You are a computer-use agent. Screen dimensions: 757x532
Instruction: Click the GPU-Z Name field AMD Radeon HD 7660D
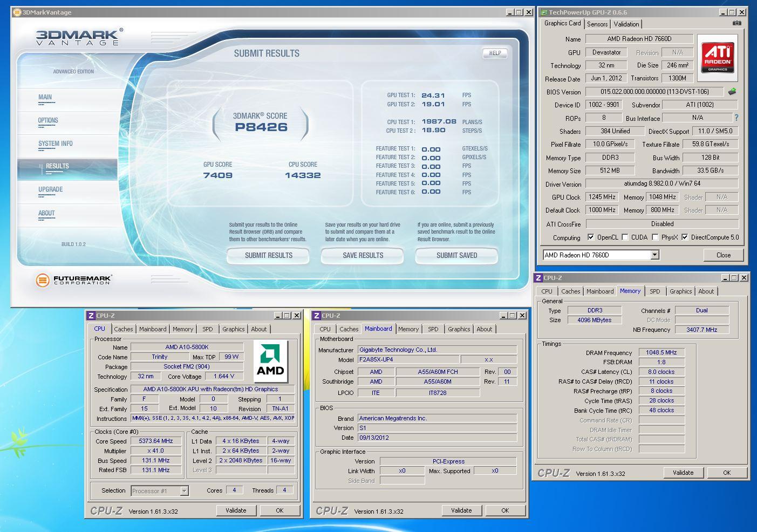pos(639,39)
